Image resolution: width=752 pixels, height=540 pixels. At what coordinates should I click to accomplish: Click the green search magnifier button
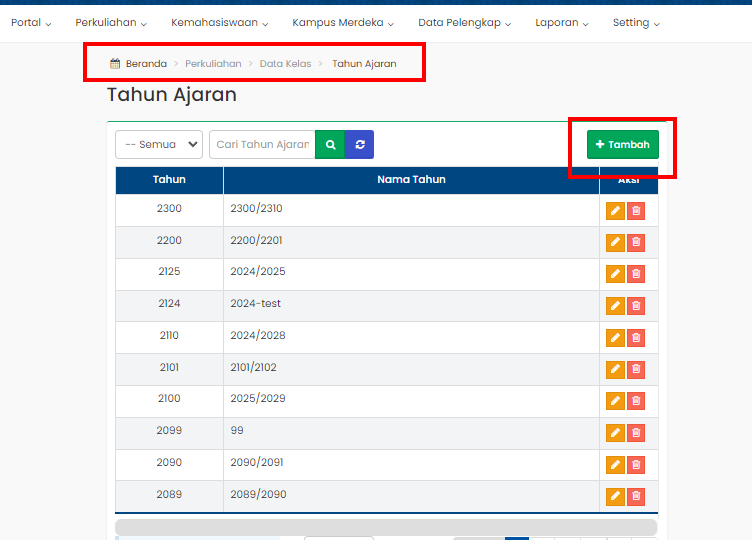coord(330,144)
